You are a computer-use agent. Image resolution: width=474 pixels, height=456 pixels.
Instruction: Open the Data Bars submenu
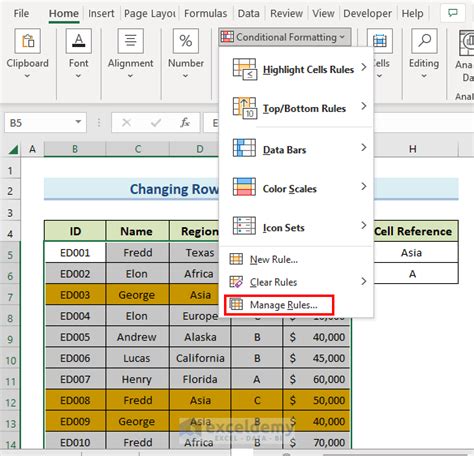coord(297,148)
